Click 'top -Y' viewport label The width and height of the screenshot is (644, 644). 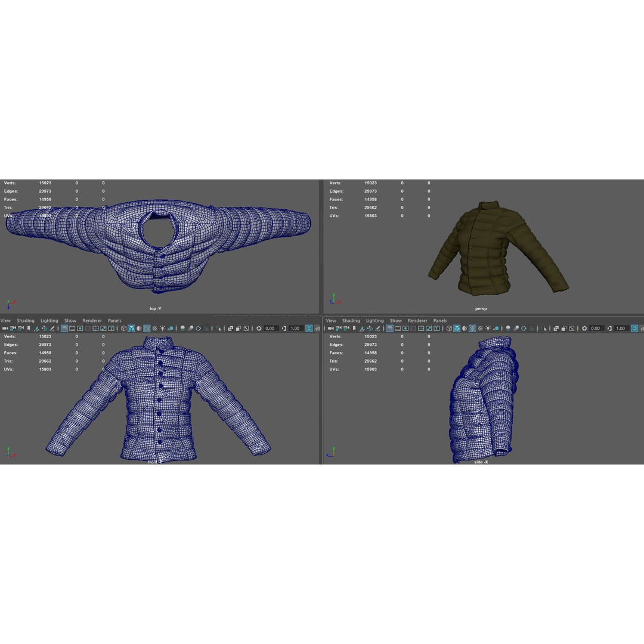pyautogui.click(x=156, y=308)
